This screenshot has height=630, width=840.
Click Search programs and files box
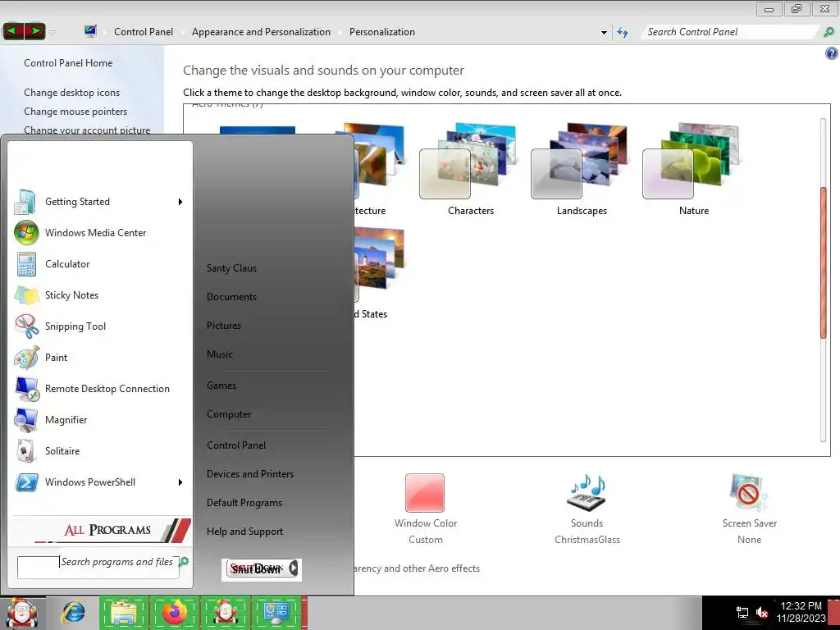point(98,568)
